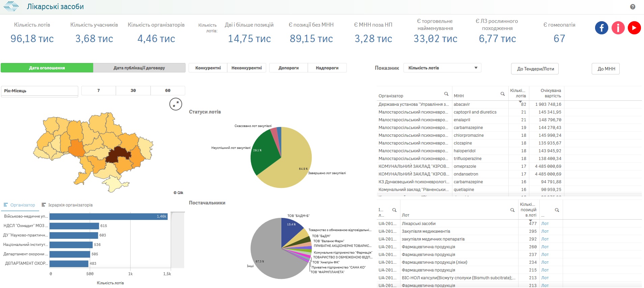Open Лот link for Закупівля медикаментів row
The image size is (644, 288).
pyautogui.click(x=545, y=231)
